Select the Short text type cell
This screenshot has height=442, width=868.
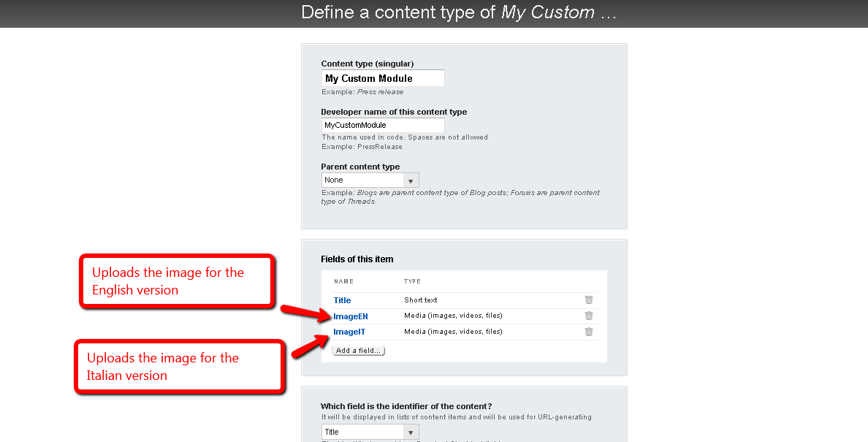click(x=421, y=300)
